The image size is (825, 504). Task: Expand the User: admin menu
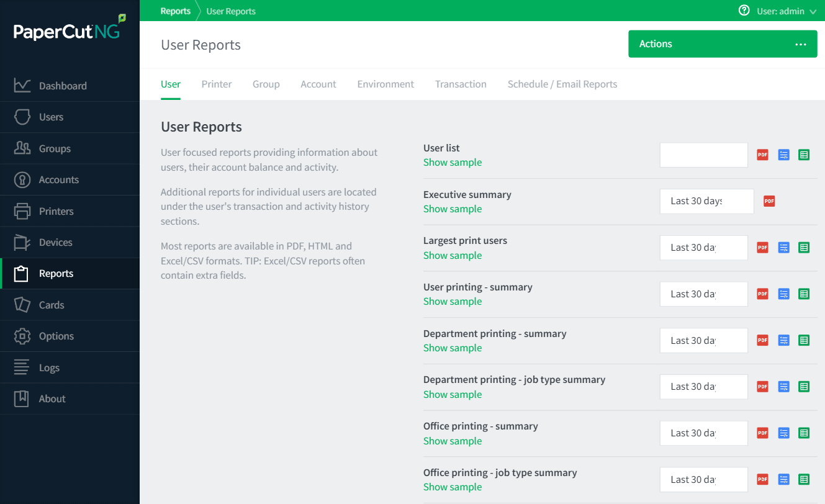pyautogui.click(x=786, y=11)
